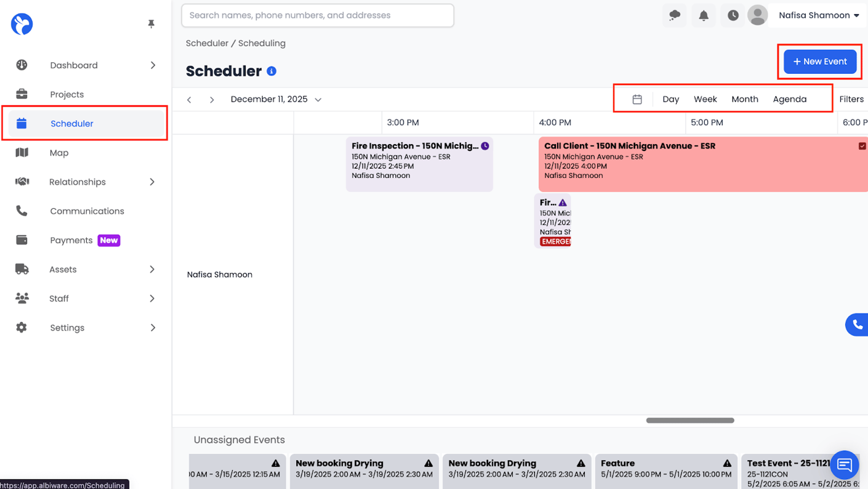Switch to Agenda view
Viewport: 868px width, 489px height.
click(790, 99)
